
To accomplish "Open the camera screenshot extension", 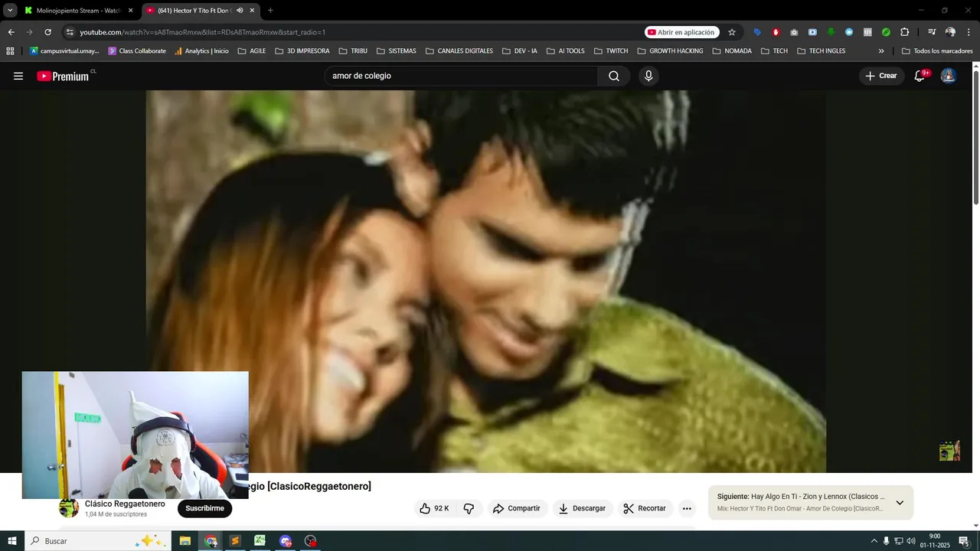I will coord(794,32).
